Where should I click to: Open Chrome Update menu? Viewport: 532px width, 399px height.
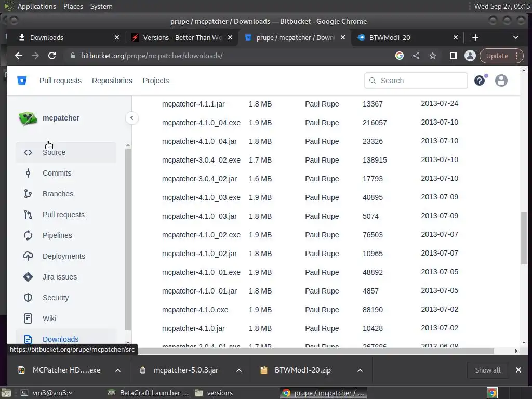501,56
